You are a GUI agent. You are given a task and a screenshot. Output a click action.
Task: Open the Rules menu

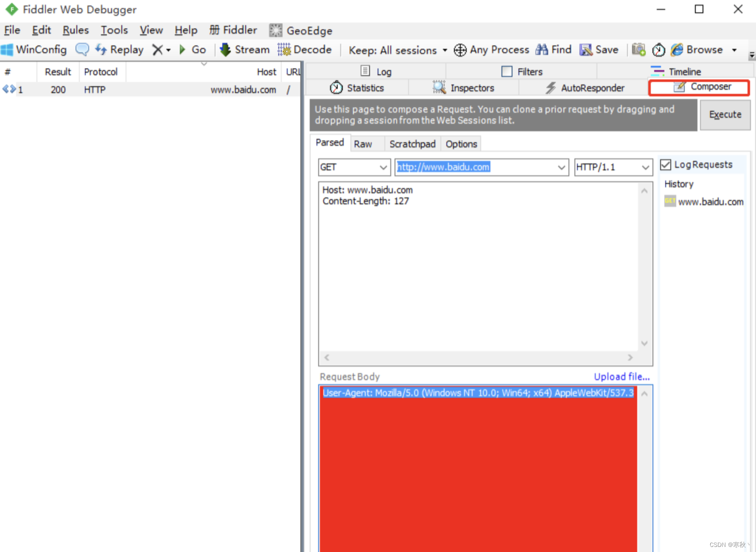coord(76,30)
